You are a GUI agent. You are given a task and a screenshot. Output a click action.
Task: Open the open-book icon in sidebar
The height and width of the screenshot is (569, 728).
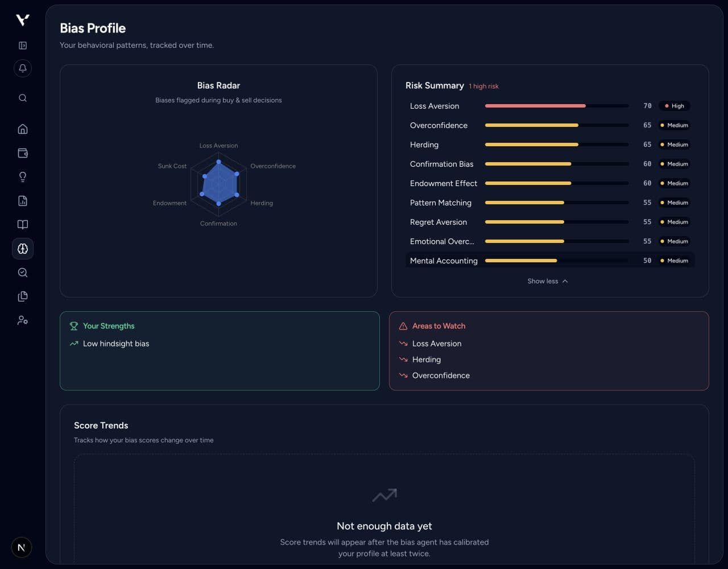pyautogui.click(x=23, y=225)
